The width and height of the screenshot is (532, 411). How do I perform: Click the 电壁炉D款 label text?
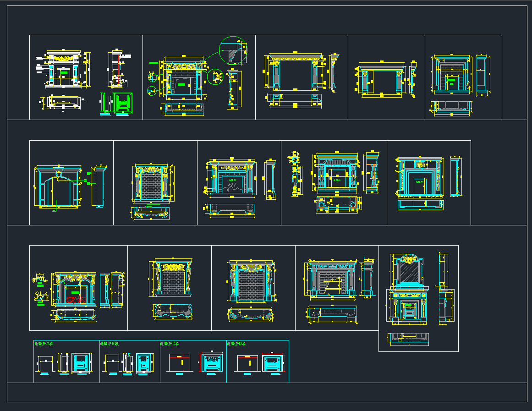click(236, 344)
